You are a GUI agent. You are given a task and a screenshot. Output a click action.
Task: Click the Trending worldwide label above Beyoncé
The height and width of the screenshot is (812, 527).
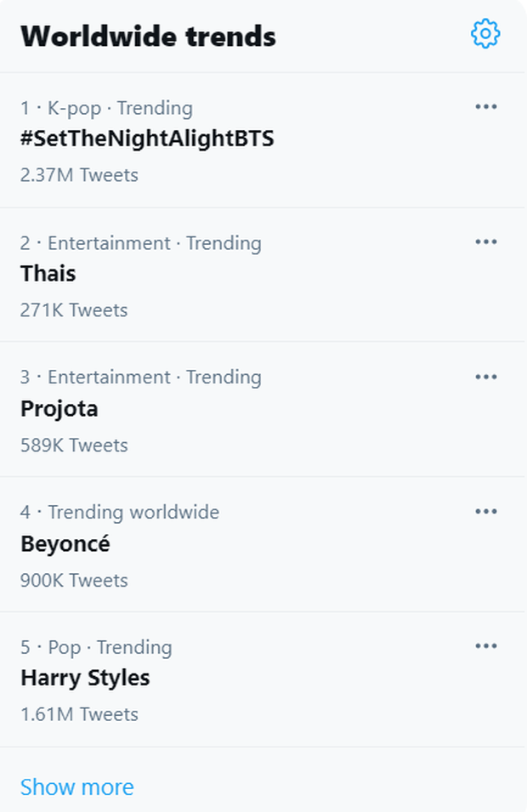pos(133,512)
